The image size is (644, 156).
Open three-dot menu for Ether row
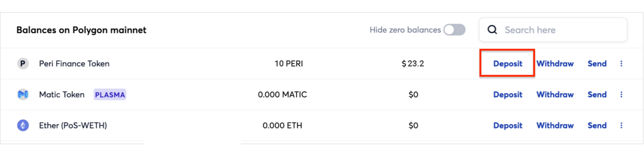click(x=621, y=125)
